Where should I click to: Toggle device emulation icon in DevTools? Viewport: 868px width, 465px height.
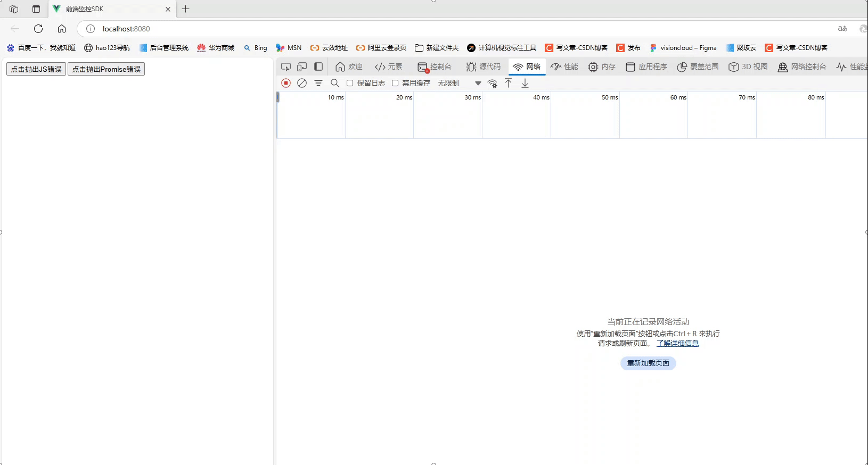302,67
